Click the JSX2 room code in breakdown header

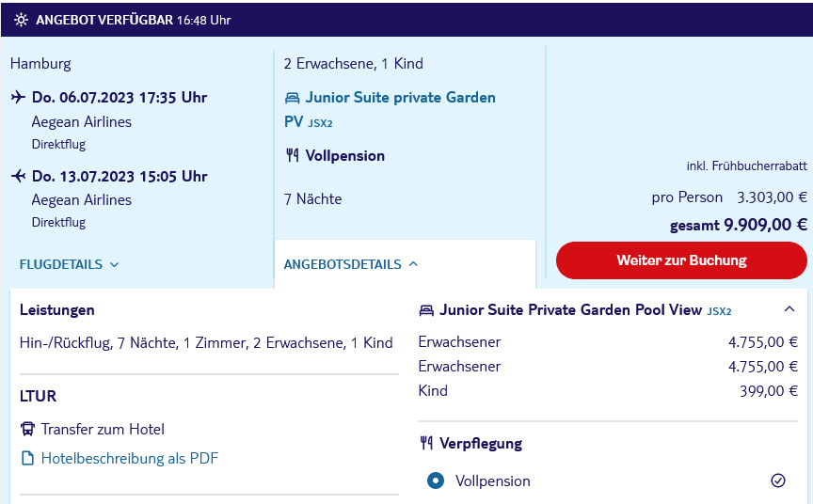click(x=719, y=311)
